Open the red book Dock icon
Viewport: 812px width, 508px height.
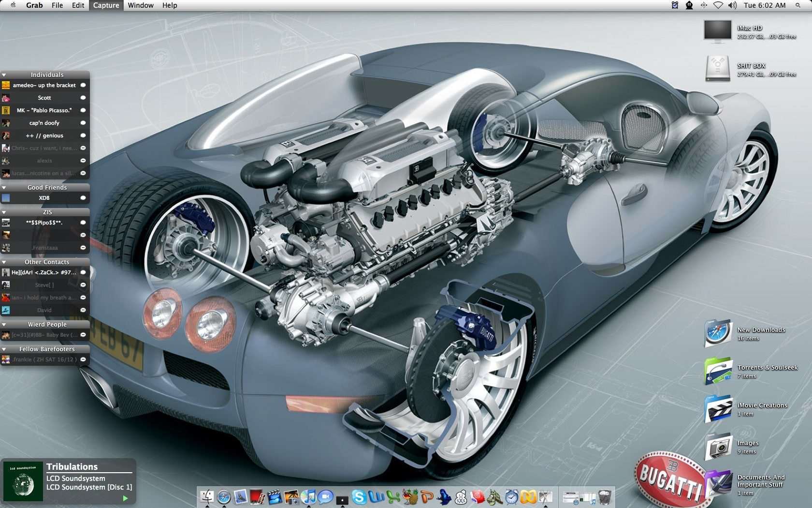(478, 496)
